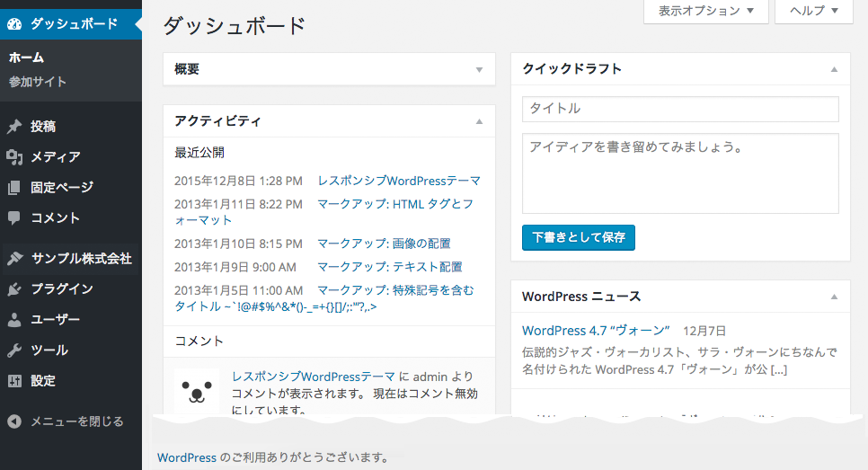
Task: Open post マークアップ: テキスト配置
Action: (389, 267)
